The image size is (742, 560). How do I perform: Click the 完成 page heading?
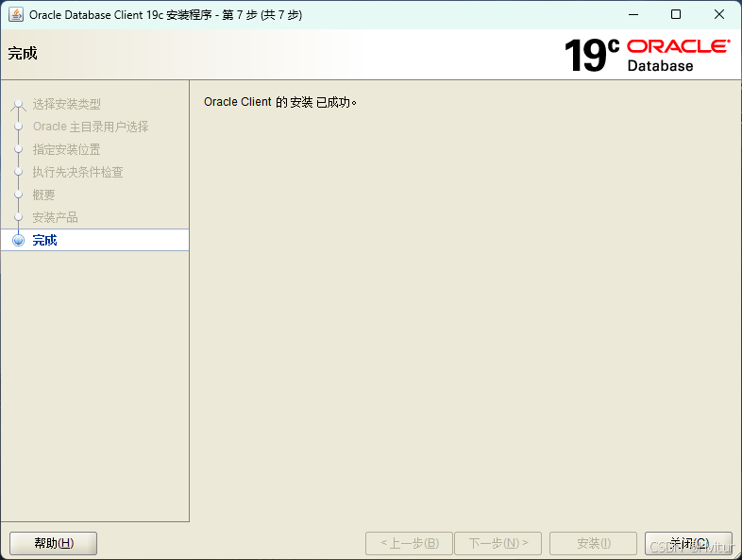pyautogui.click(x=23, y=53)
